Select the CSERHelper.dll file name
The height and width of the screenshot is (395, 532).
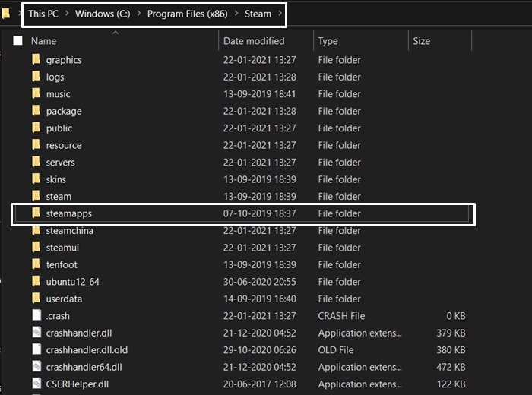point(78,384)
